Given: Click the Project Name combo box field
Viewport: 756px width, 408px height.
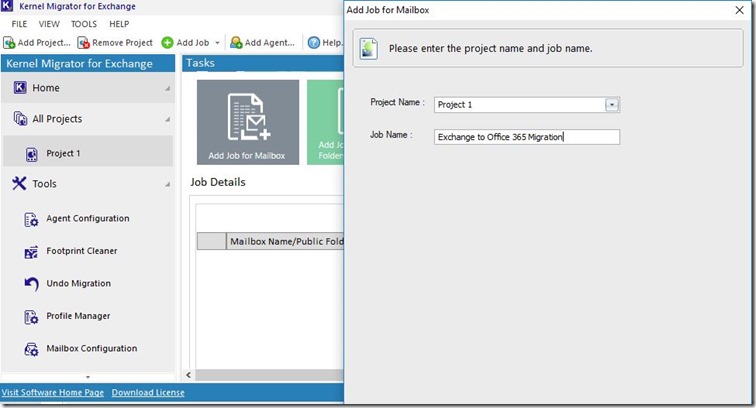Looking at the screenshot, I should [x=526, y=105].
